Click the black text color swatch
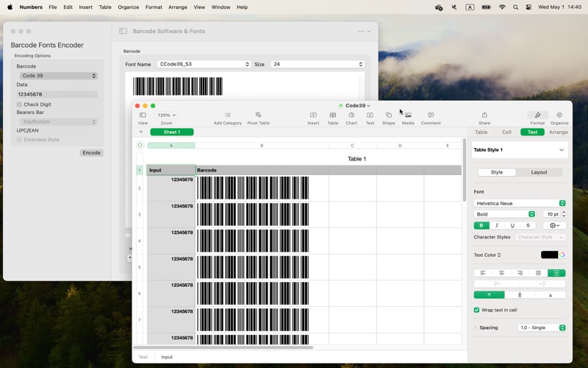 [x=549, y=255]
